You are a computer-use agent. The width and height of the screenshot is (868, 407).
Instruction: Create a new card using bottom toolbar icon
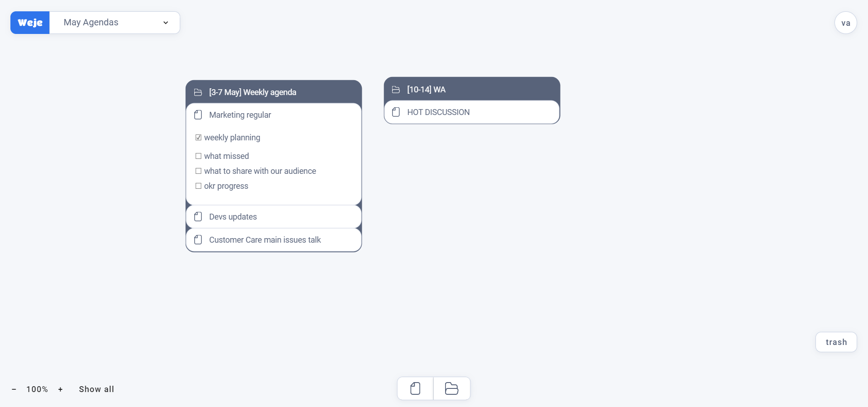[x=415, y=388]
